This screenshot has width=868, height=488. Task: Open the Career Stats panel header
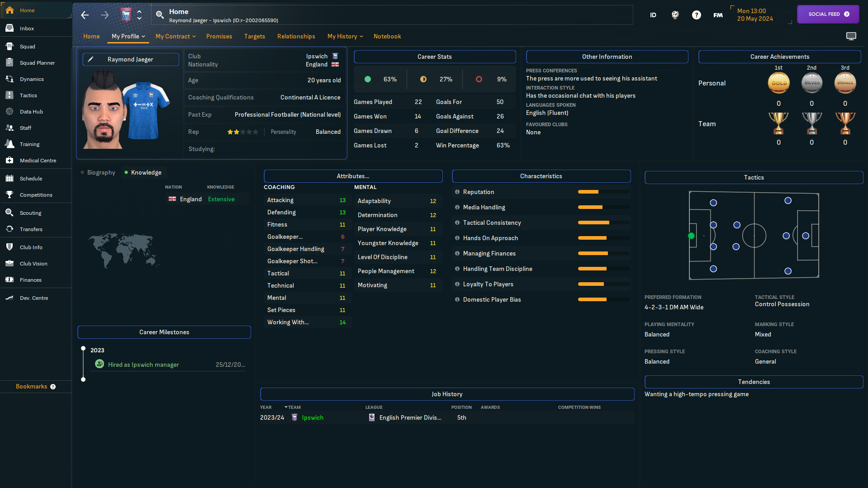coord(435,57)
